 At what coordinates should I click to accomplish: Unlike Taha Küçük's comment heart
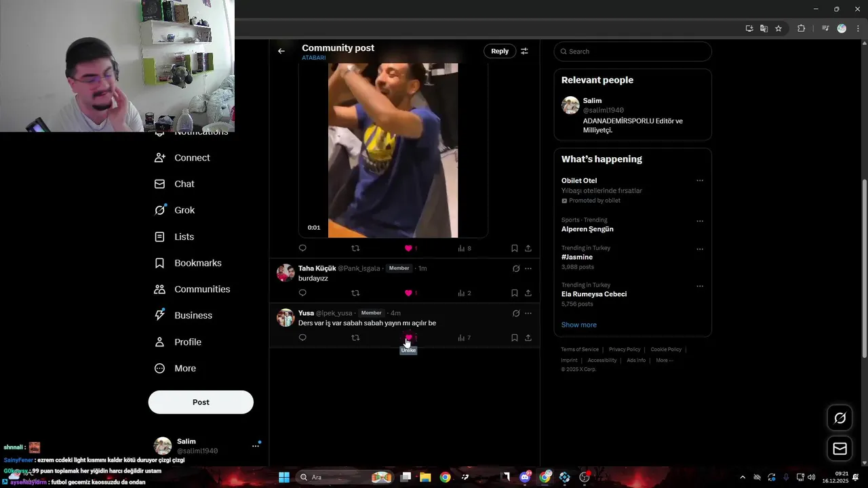pyautogui.click(x=408, y=293)
